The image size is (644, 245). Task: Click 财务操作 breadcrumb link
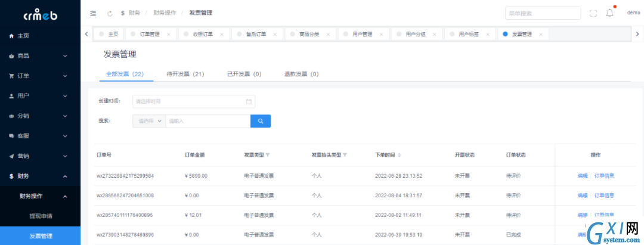[x=165, y=13]
